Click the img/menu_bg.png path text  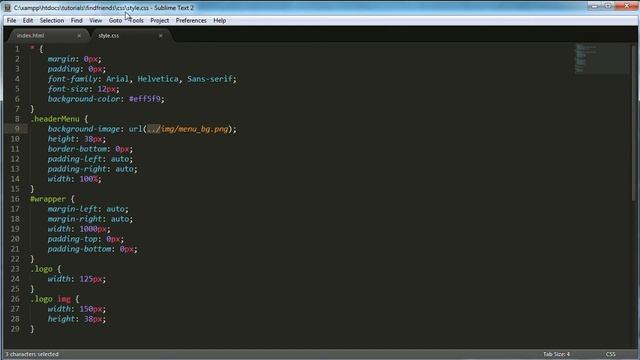coord(195,129)
